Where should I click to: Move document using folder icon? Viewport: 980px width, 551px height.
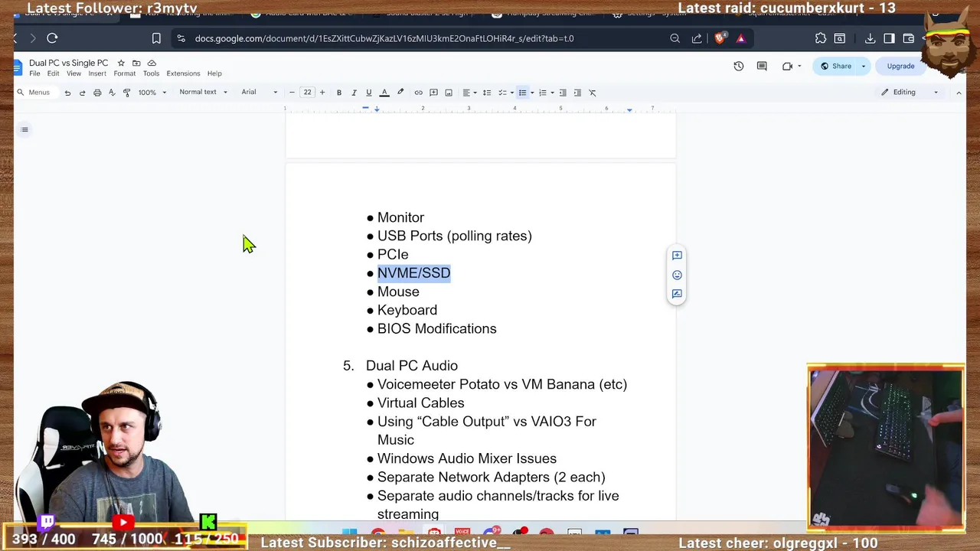(136, 63)
